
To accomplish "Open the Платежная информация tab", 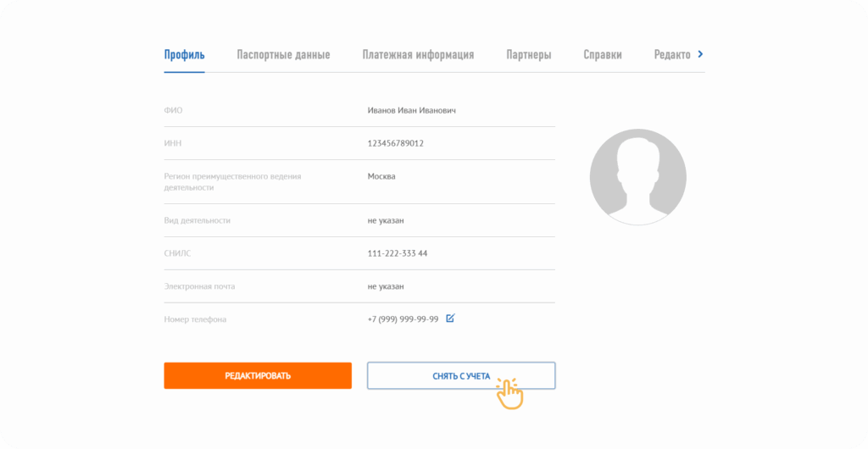I will (418, 55).
